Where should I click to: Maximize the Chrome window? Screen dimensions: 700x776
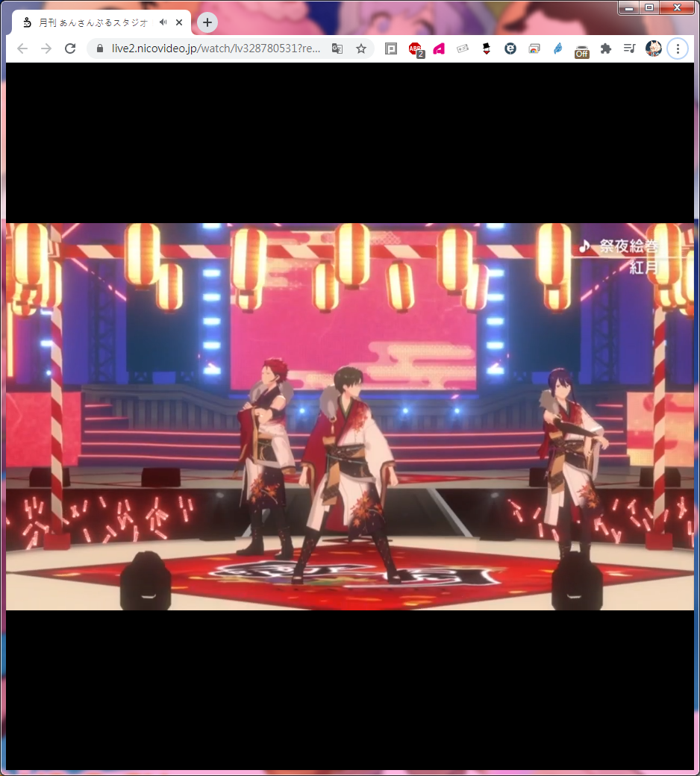649,7
